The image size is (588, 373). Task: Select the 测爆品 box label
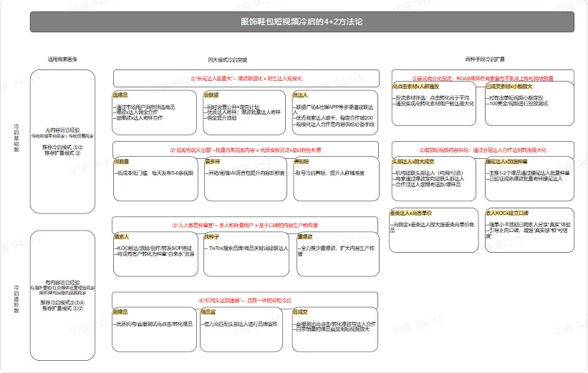point(120,312)
